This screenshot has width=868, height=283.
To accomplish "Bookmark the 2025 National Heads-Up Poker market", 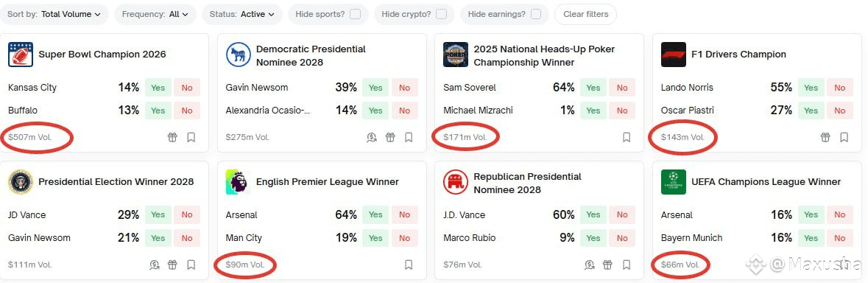I will [x=626, y=137].
